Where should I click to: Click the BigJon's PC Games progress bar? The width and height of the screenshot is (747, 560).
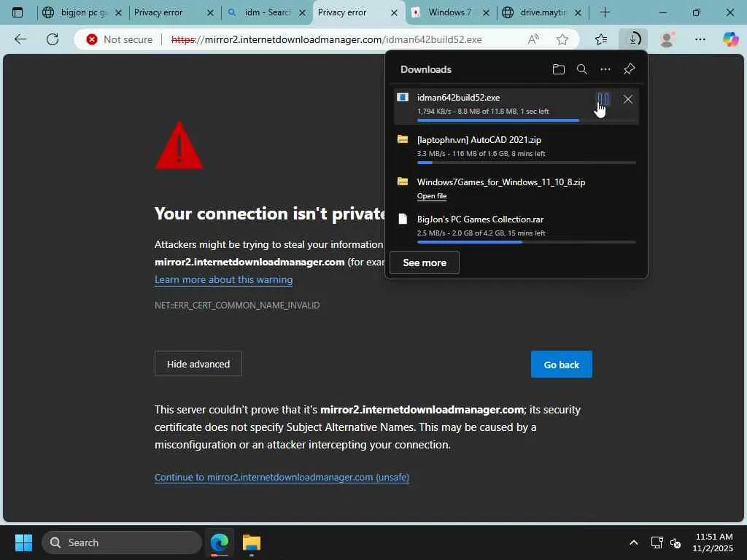527,242
